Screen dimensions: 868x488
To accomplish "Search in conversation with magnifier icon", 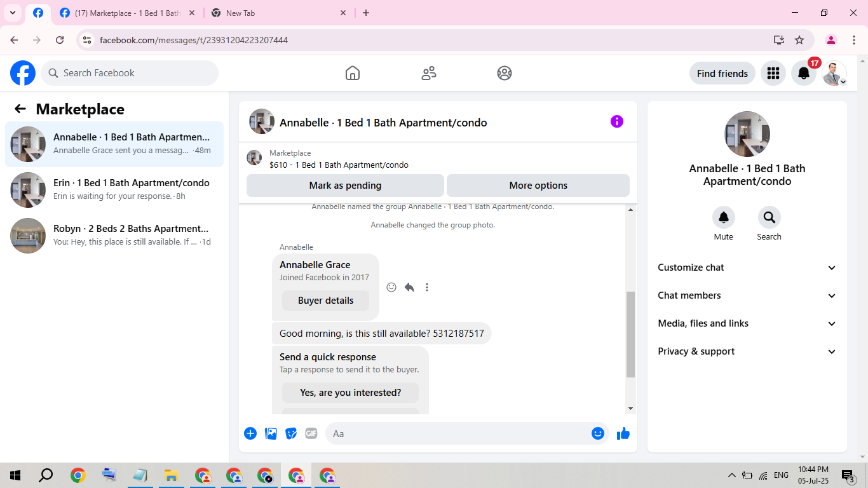I will click(x=770, y=217).
